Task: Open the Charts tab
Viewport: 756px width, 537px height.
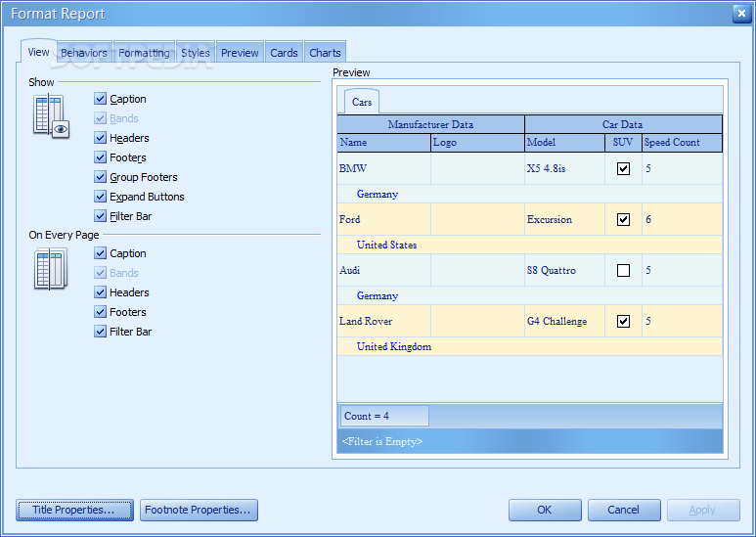Action: click(x=325, y=53)
